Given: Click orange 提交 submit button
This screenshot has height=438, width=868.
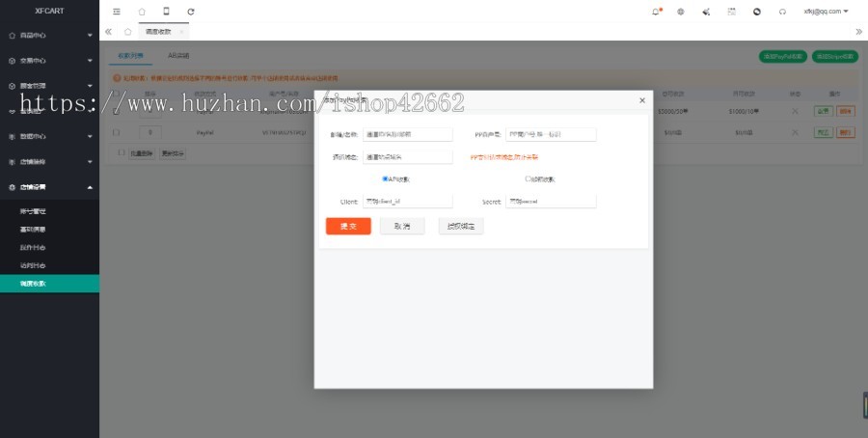Looking at the screenshot, I should point(348,226).
